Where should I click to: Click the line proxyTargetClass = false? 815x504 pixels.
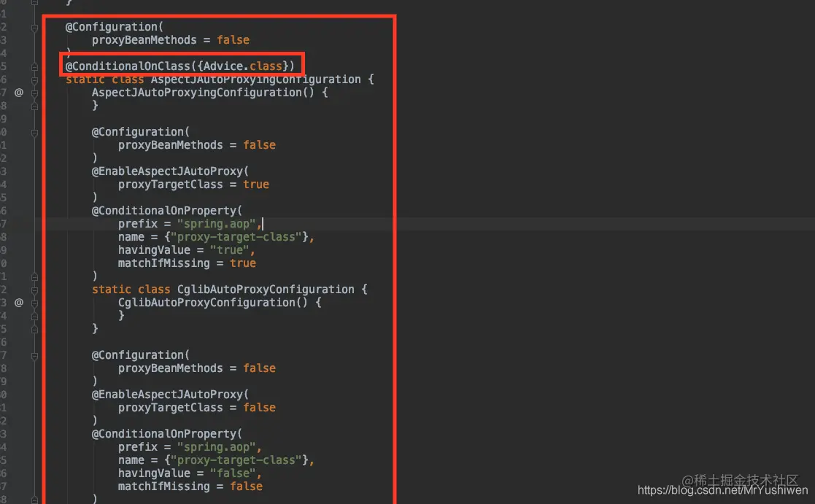coord(196,408)
